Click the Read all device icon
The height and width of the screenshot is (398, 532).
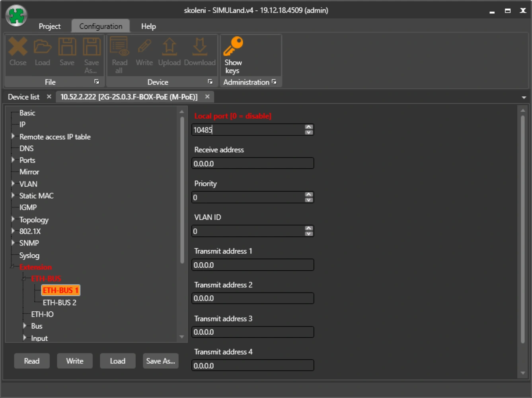(119, 47)
